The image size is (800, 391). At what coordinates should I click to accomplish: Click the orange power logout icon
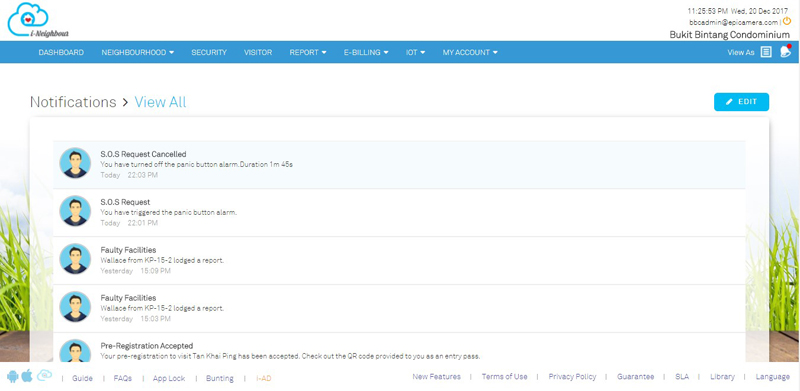click(x=787, y=21)
